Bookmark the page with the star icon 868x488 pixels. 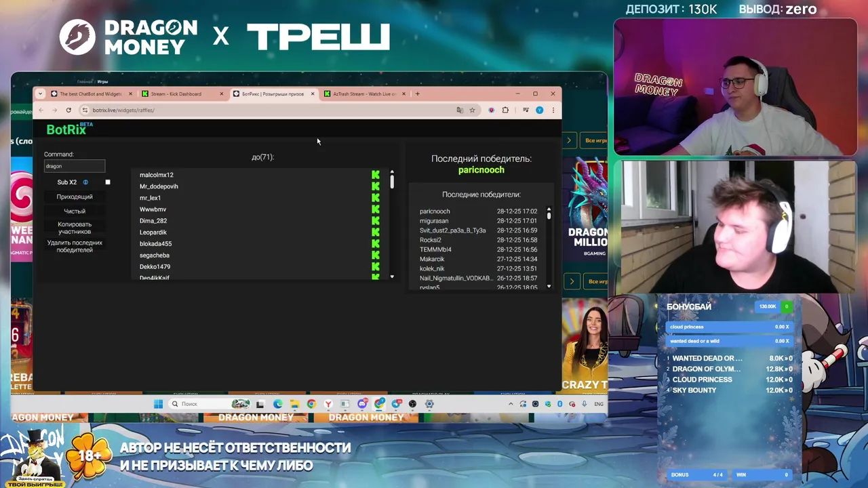click(x=472, y=110)
